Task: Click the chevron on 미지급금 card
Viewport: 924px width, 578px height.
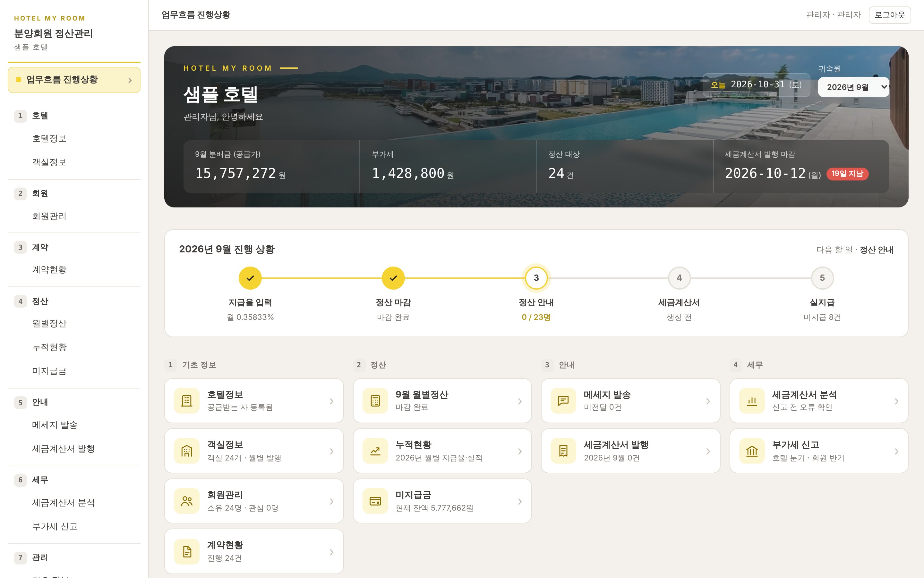Action: tap(520, 502)
